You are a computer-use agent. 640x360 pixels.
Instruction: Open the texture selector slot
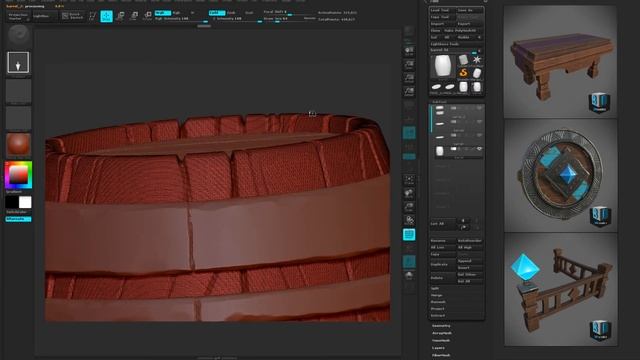18,118
